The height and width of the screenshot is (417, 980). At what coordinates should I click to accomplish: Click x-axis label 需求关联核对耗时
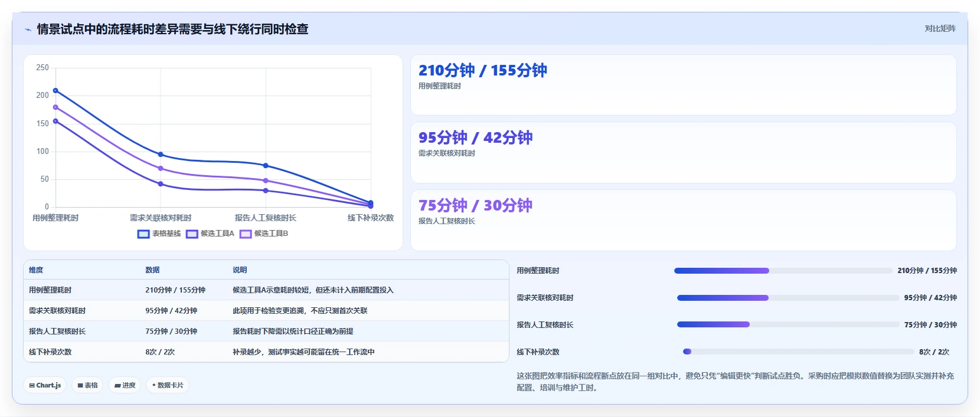pos(161,218)
